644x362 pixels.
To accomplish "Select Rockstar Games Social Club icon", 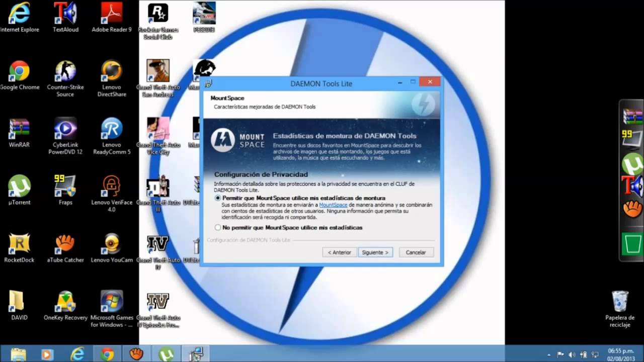I will pyautogui.click(x=158, y=21).
